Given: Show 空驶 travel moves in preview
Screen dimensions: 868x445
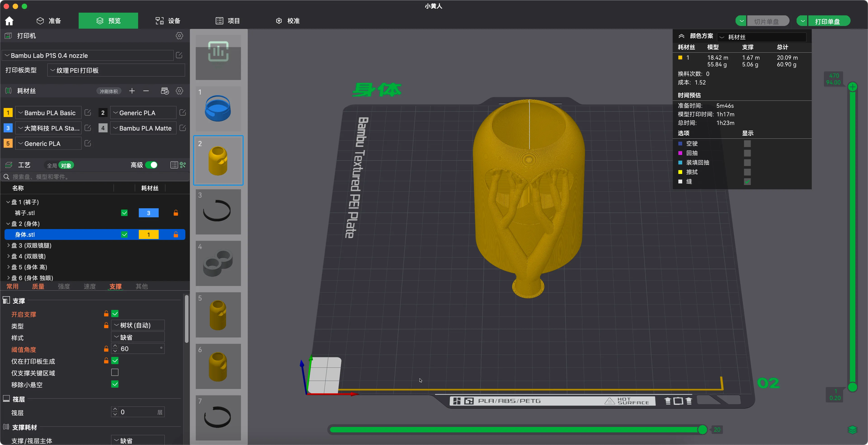Looking at the screenshot, I should pyautogui.click(x=747, y=144).
